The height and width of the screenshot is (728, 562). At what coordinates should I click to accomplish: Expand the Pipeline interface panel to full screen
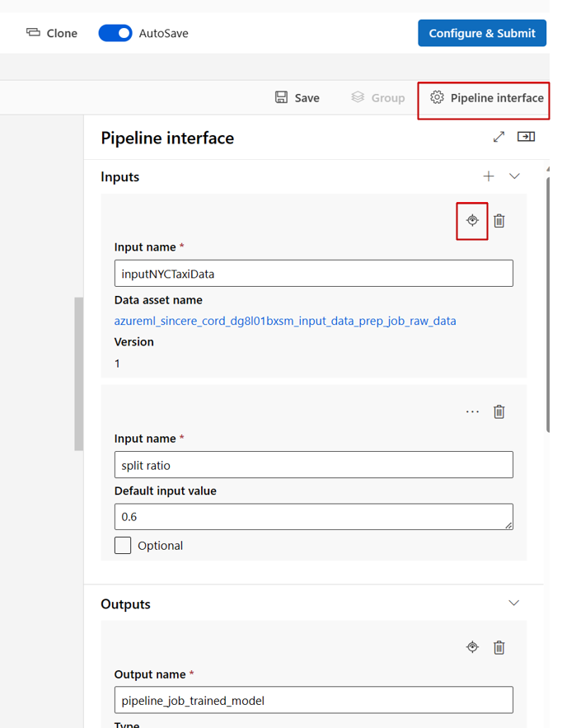tap(499, 136)
